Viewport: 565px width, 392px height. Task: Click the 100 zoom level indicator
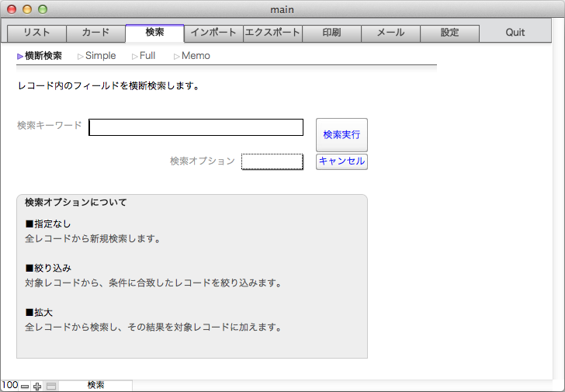point(9,386)
